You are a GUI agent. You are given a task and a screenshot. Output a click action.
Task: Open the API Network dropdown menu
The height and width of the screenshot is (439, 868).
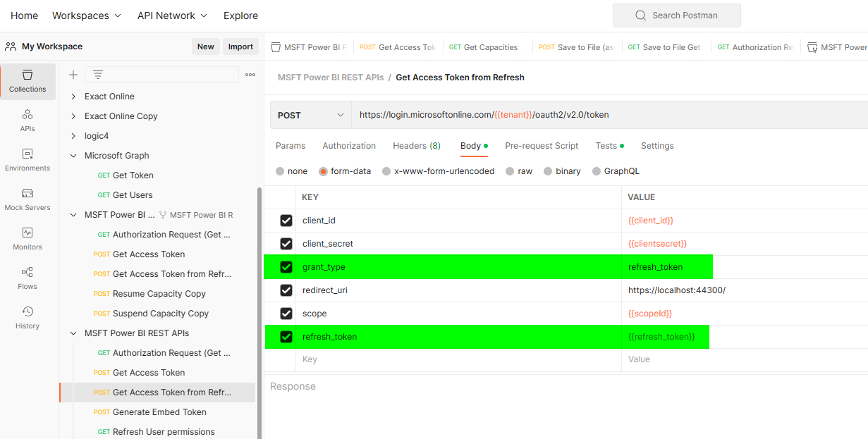(173, 16)
